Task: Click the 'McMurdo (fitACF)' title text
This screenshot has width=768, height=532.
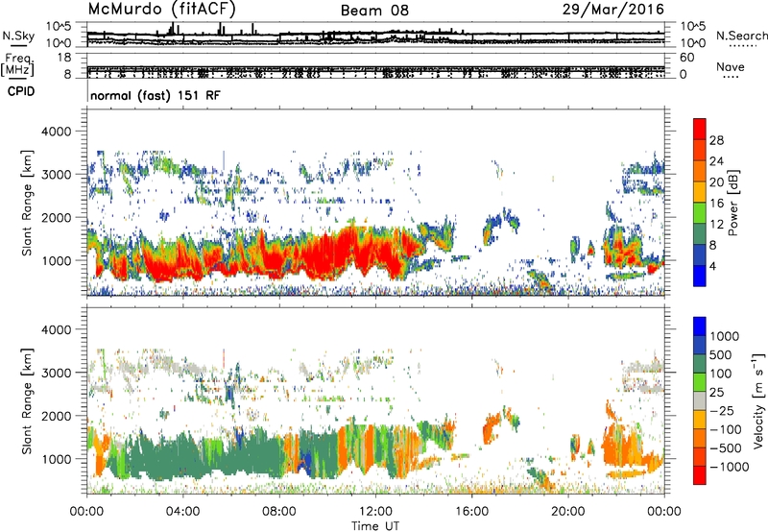Action: pyautogui.click(x=162, y=9)
